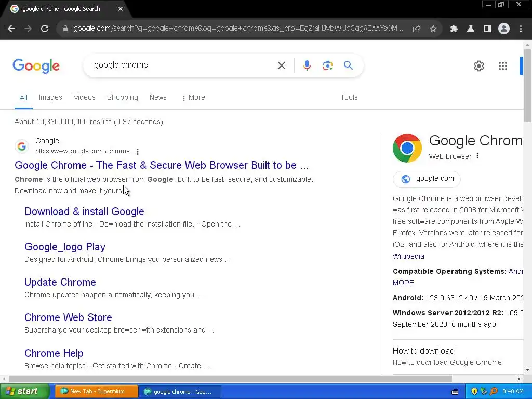
Task: Open Chrome Web Store link
Action: tap(68, 317)
